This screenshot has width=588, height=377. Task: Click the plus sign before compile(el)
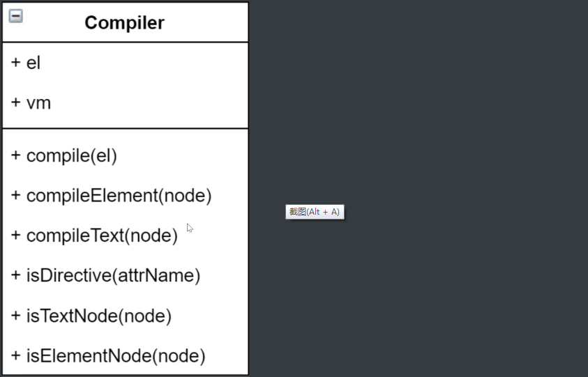(x=16, y=155)
